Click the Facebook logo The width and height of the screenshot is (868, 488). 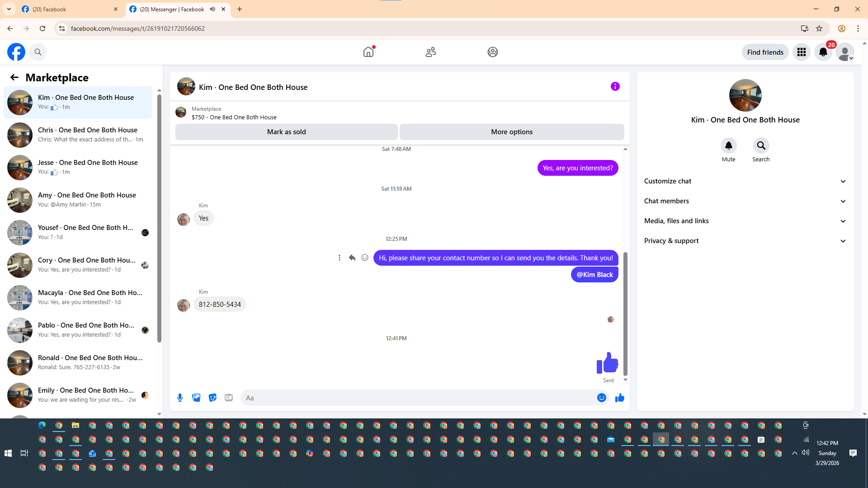pos(16,52)
